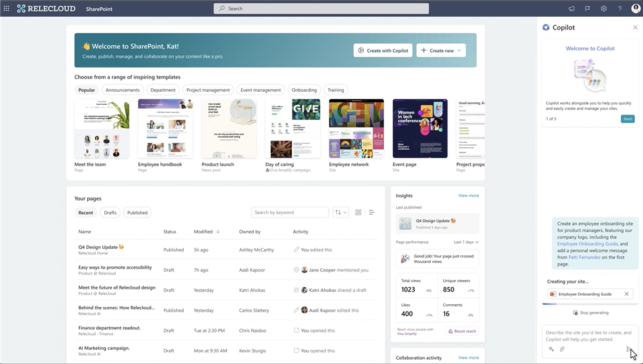Image resolution: width=643 pixels, height=364 pixels.
Task: Select the Announcements template tab
Action: [123, 90]
